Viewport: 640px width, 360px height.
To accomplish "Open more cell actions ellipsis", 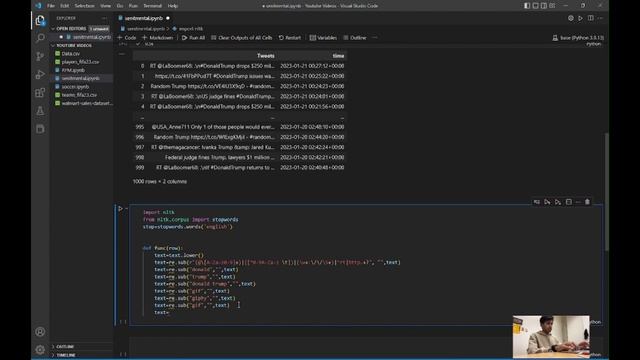I will pyautogui.click(x=578, y=202).
